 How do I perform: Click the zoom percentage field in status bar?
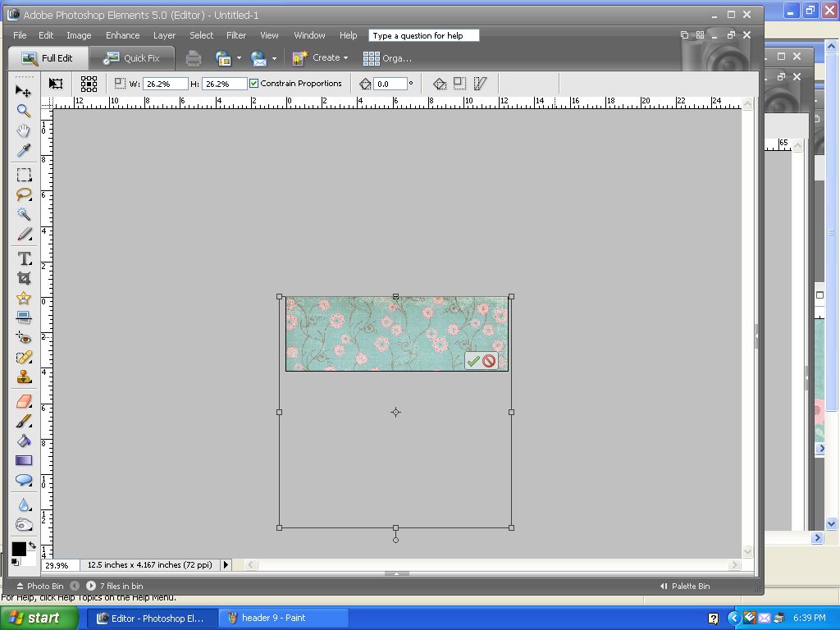(x=61, y=565)
